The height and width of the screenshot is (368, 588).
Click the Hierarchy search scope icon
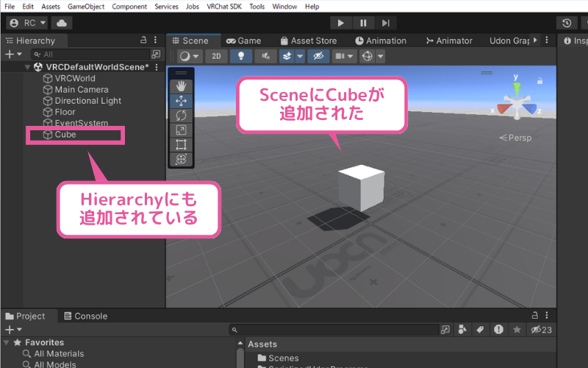[x=156, y=54]
